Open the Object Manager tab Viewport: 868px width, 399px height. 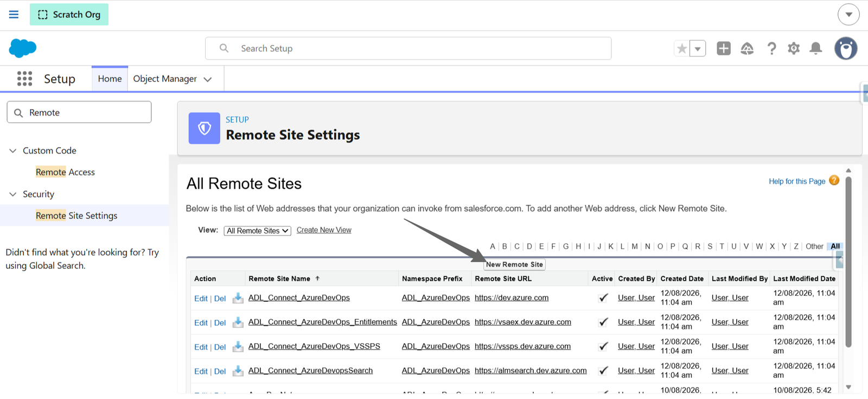tap(165, 79)
